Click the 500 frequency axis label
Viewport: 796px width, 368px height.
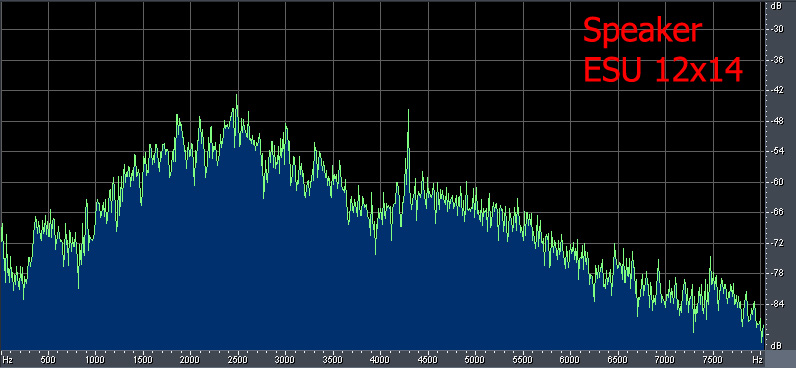click(48, 360)
